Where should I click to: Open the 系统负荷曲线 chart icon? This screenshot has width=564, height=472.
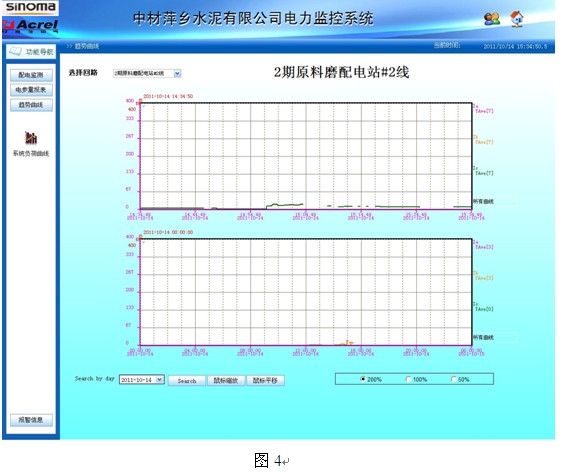pyautogui.click(x=31, y=137)
